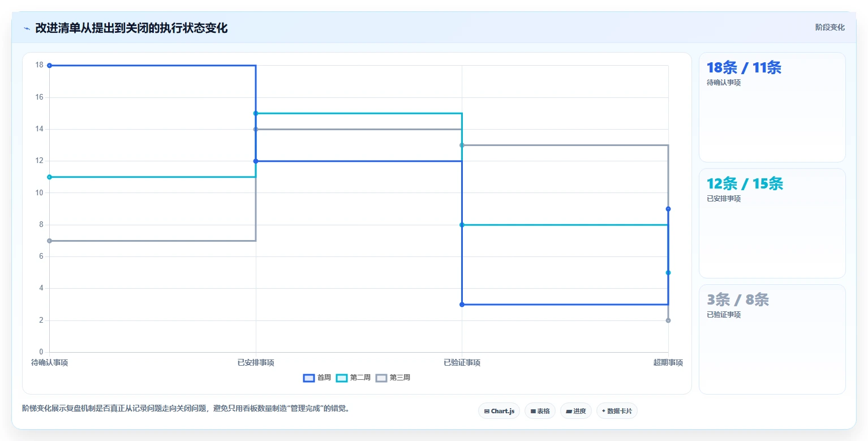Select the 第三周 point at 2 on 超期事项
Image resolution: width=868 pixels, height=441 pixels.
(x=668, y=320)
